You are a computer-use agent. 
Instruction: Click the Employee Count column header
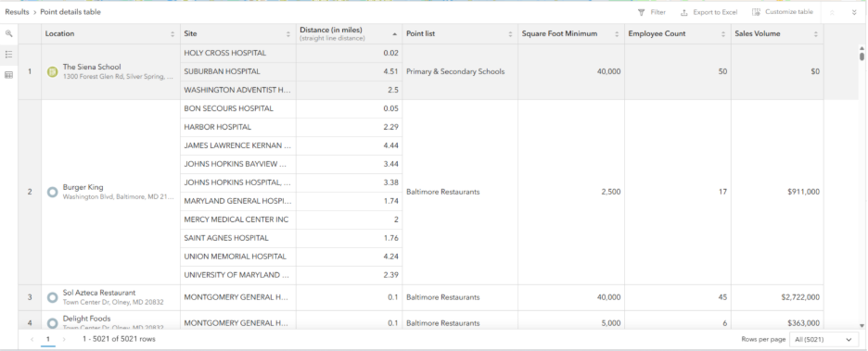[678, 33]
